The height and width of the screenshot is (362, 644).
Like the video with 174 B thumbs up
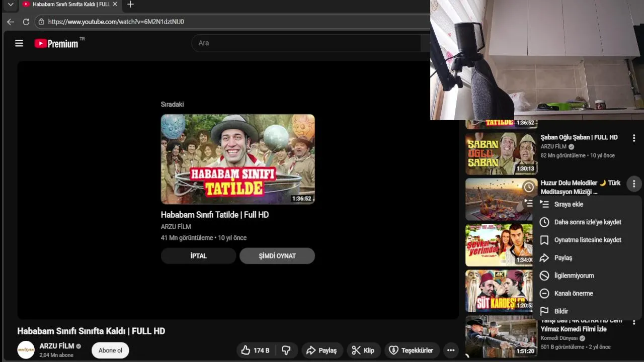pos(255,350)
